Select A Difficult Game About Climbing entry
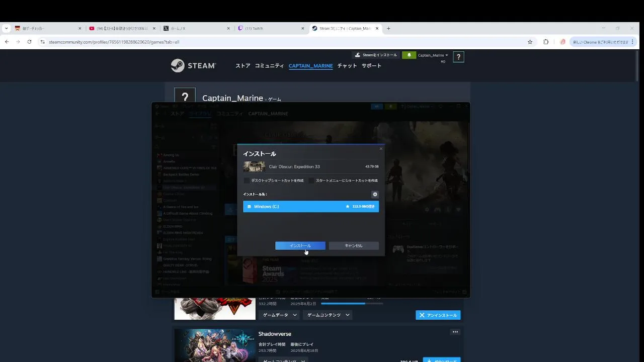The width and height of the screenshot is (644, 362). coord(188,213)
